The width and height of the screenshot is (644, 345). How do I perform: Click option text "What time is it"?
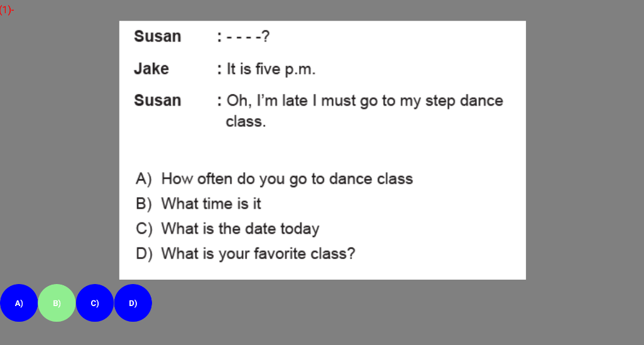[x=211, y=204]
